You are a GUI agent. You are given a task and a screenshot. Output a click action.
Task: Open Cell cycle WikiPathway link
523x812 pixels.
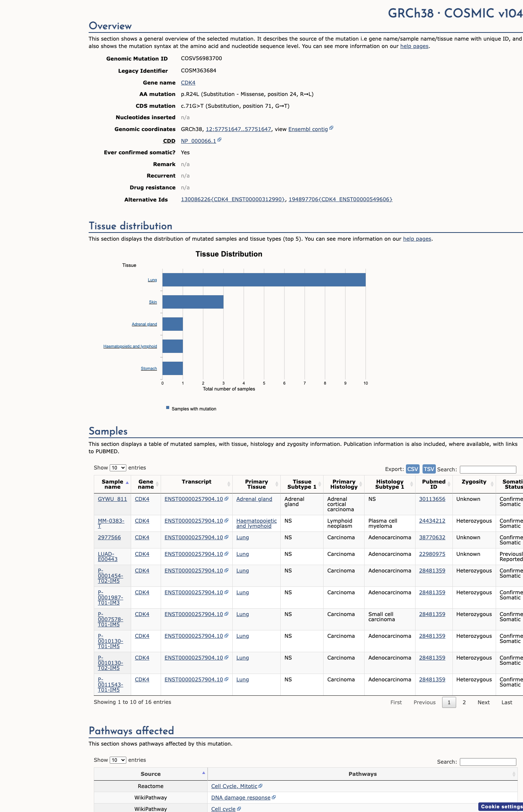tap(223, 809)
